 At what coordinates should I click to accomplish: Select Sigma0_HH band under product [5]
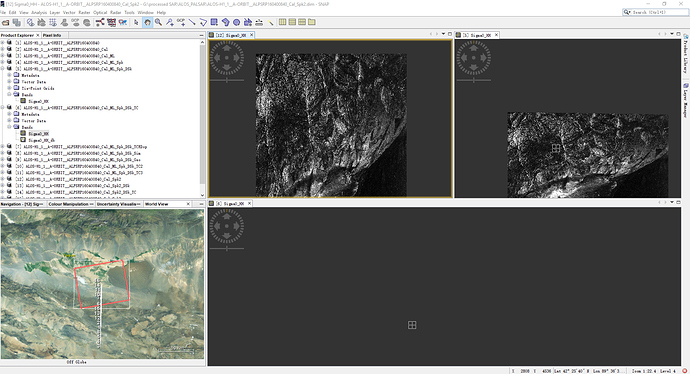38,101
